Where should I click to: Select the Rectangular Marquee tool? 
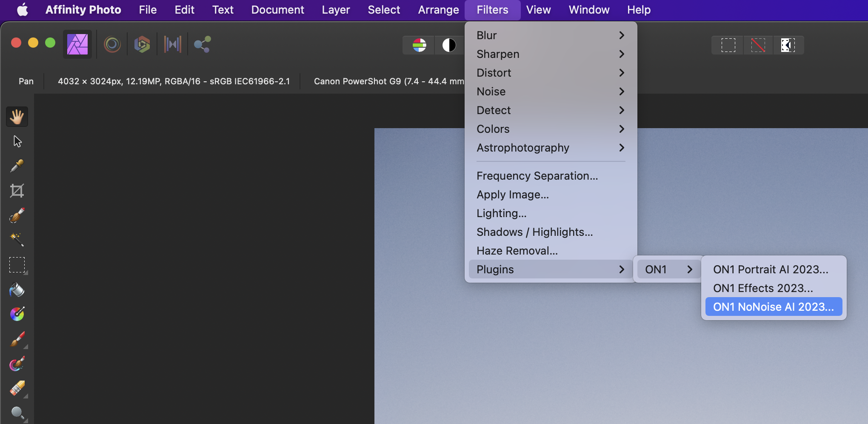tap(17, 265)
